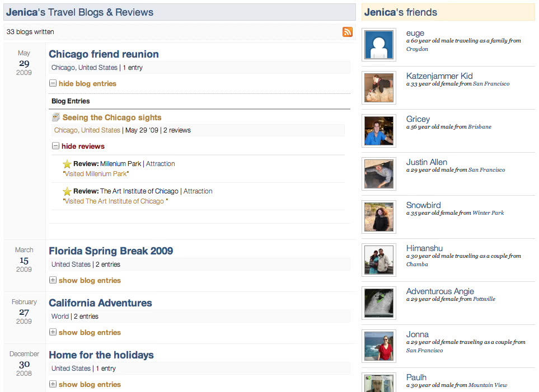Open Katzenjammer Kid's profile photo
Image resolution: width=539 pixels, height=392 pixels.
tap(379, 88)
